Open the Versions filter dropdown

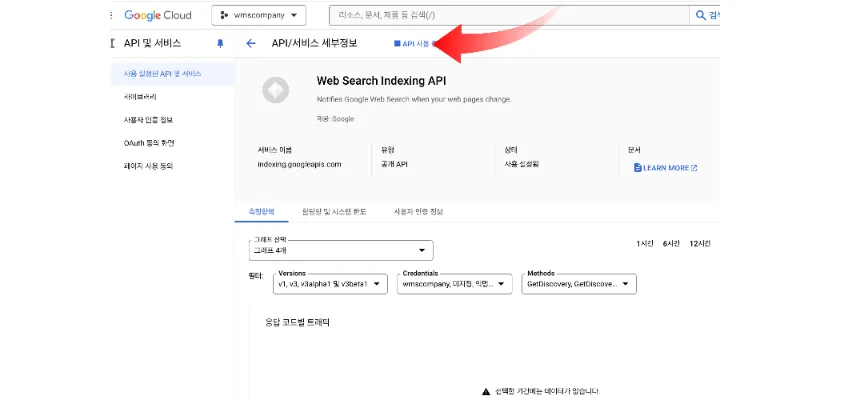[330, 284]
